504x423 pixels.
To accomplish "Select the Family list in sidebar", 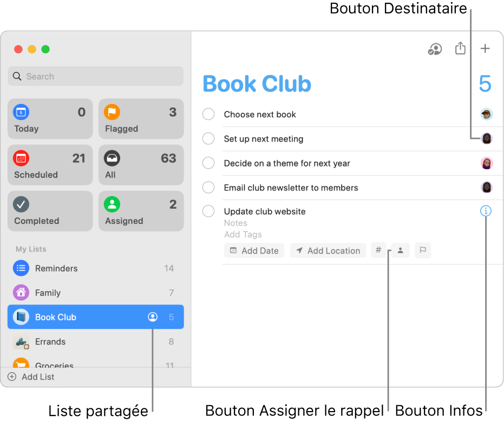I will click(x=48, y=293).
